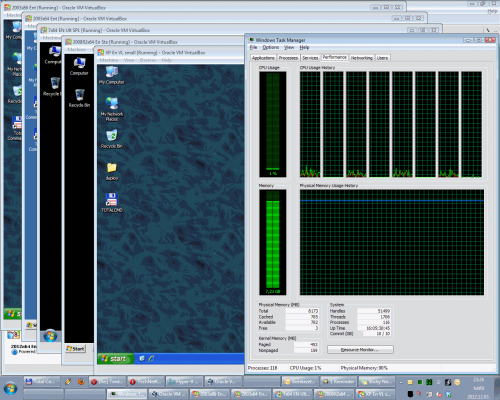Image resolution: width=500 pixels, height=400 pixels.
Task: Open My Computer icon in XP VM desktop
Action: pyautogui.click(x=112, y=75)
